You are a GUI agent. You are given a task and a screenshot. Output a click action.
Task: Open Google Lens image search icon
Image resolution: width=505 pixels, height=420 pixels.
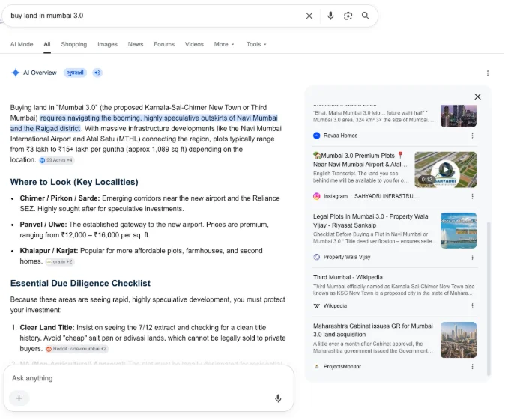pyautogui.click(x=348, y=16)
